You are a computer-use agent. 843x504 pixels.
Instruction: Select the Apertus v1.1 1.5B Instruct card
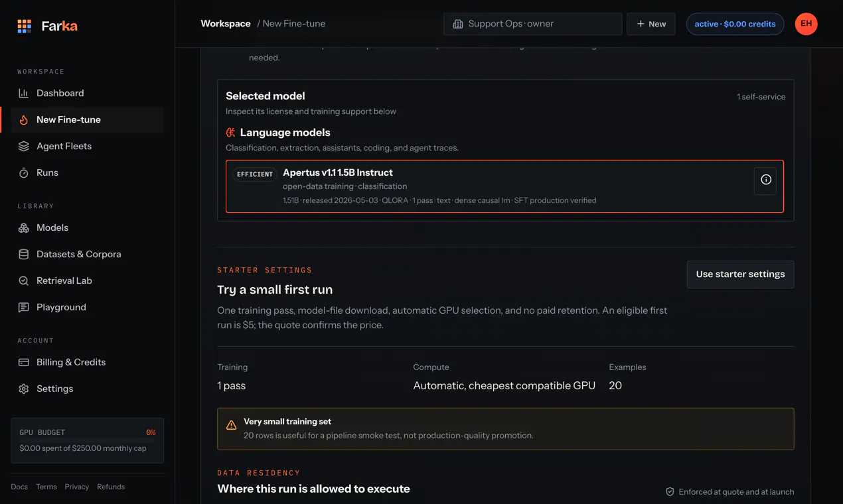(504, 186)
